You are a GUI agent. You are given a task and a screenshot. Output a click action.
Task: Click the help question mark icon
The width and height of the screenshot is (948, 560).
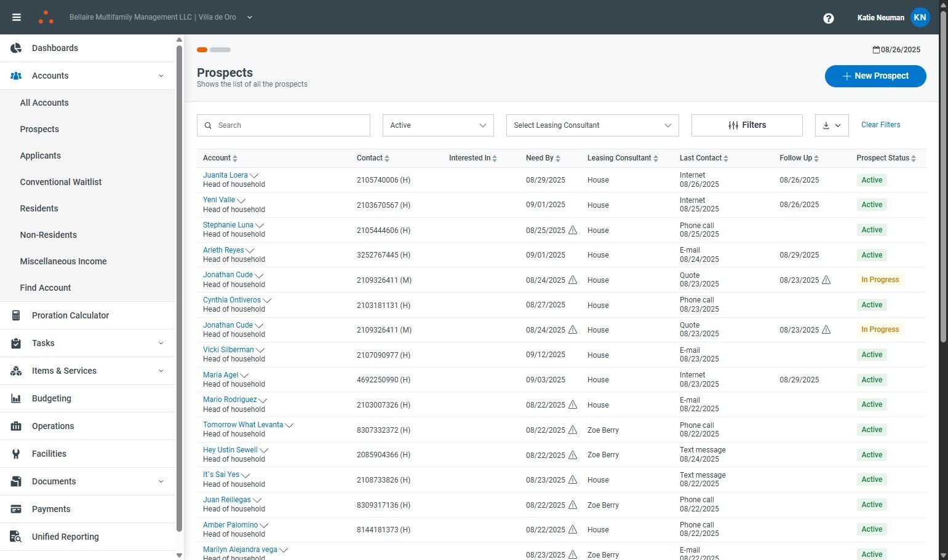pyautogui.click(x=829, y=18)
